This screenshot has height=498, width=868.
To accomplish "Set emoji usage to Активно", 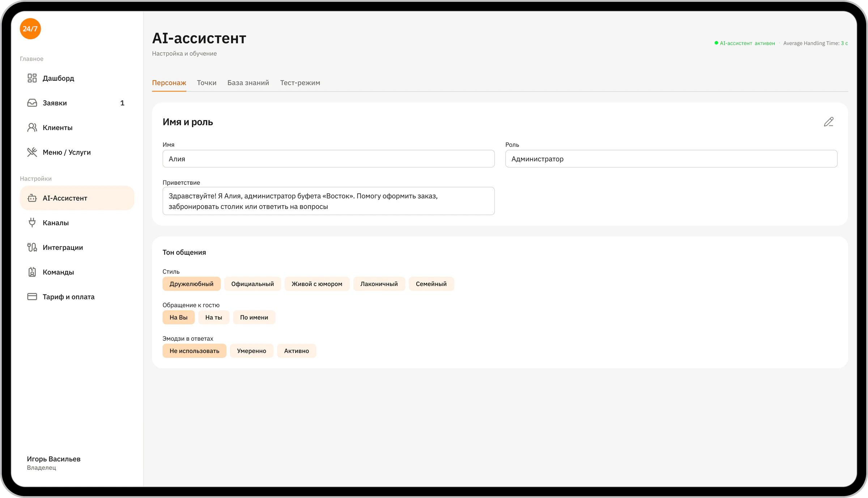I will coord(297,351).
